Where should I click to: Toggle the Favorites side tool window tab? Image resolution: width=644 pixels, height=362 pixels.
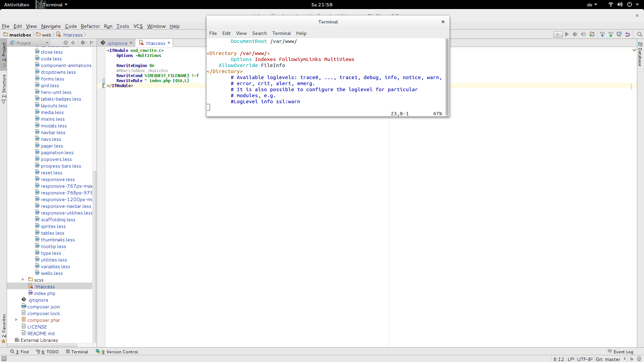tap(4, 328)
